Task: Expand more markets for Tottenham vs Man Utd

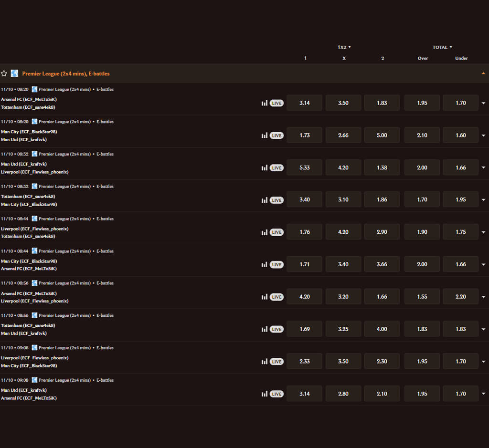Action: click(x=483, y=329)
